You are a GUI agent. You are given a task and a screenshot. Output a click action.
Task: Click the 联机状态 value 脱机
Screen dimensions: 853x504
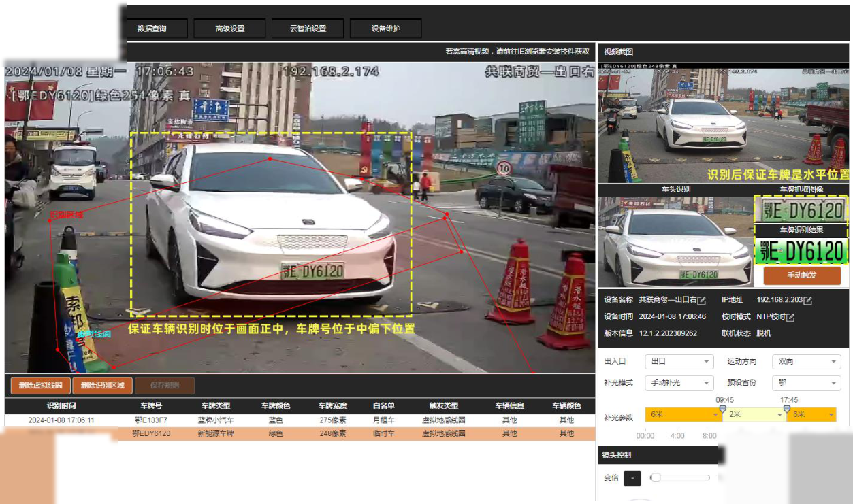tap(764, 333)
